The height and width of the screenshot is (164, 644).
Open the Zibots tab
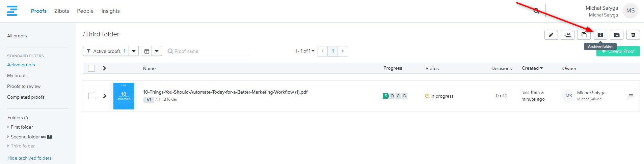62,11
